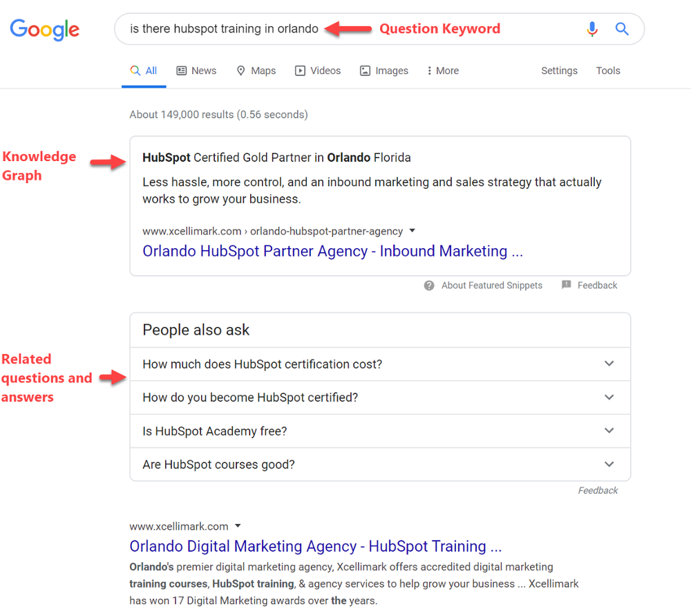Open dropdown arrow beside second www.xcellimark.com URL
The image size is (691, 616).
(238, 525)
